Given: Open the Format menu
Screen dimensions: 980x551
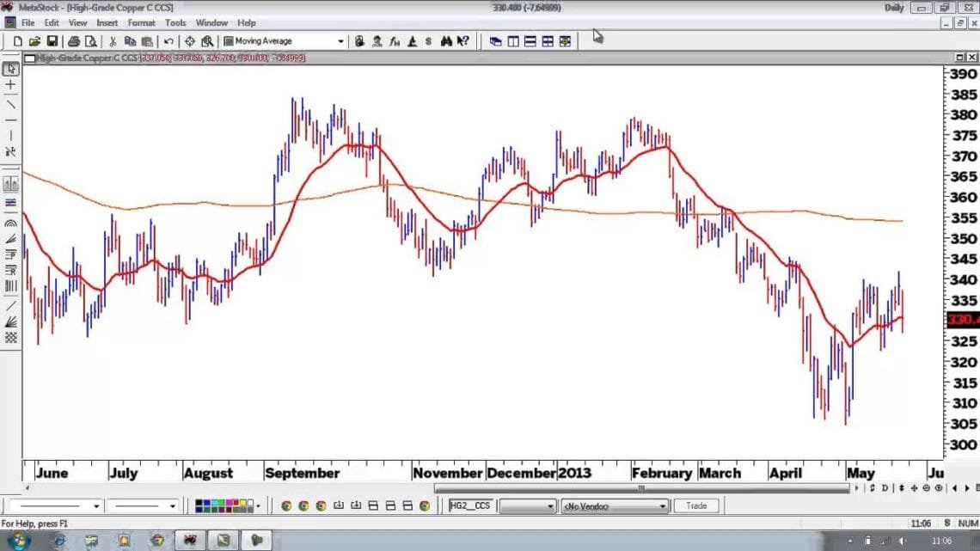Looking at the screenshot, I should click(141, 23).
